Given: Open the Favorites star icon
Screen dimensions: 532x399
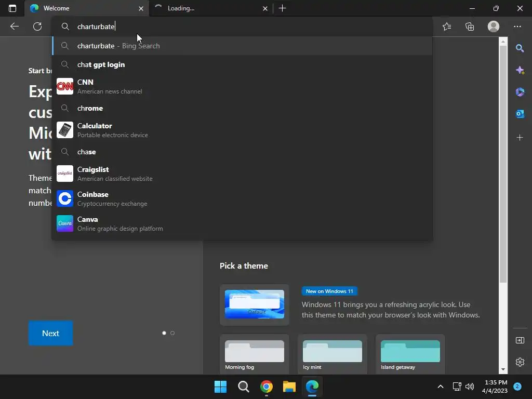Looking at the screenshot, I should [x=447, y=26].
